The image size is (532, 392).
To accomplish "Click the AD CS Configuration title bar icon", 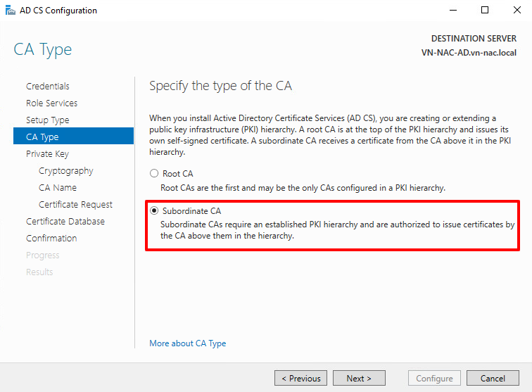I will coord(10,11).
